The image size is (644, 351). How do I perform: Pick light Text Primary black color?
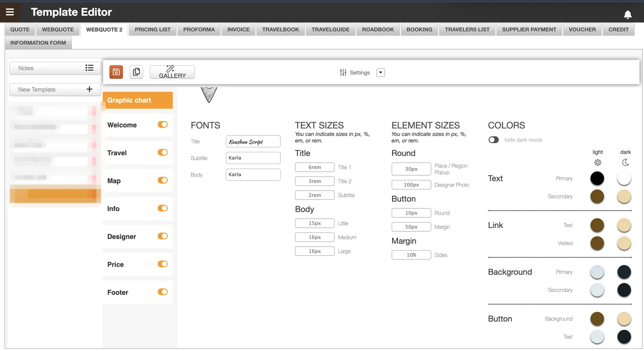point(597,178)
